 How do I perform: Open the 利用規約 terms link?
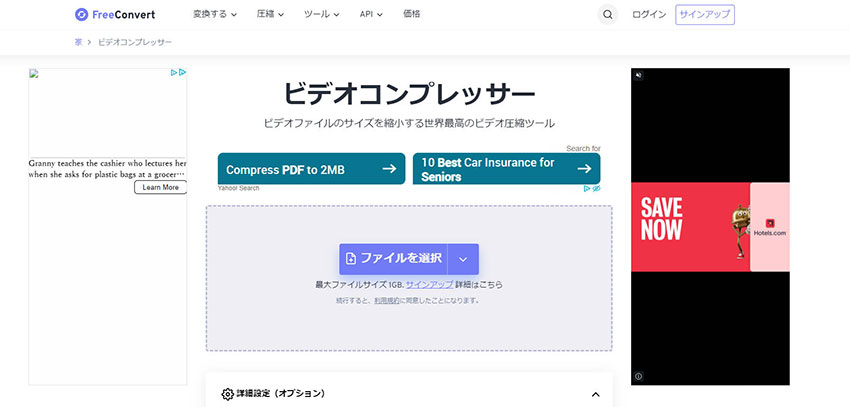387,300
